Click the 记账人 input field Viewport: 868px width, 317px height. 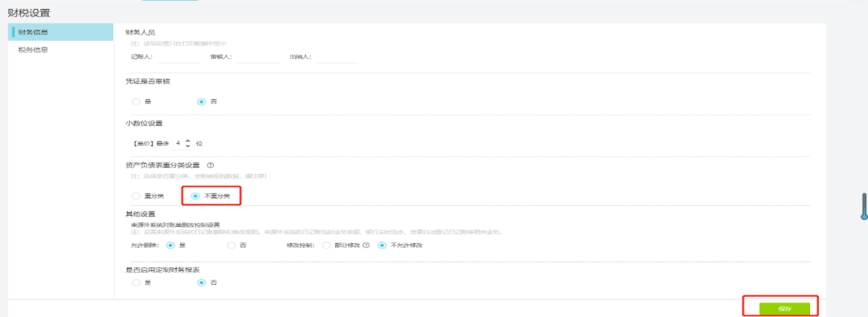pyautogui.click(x=178, y=56)
